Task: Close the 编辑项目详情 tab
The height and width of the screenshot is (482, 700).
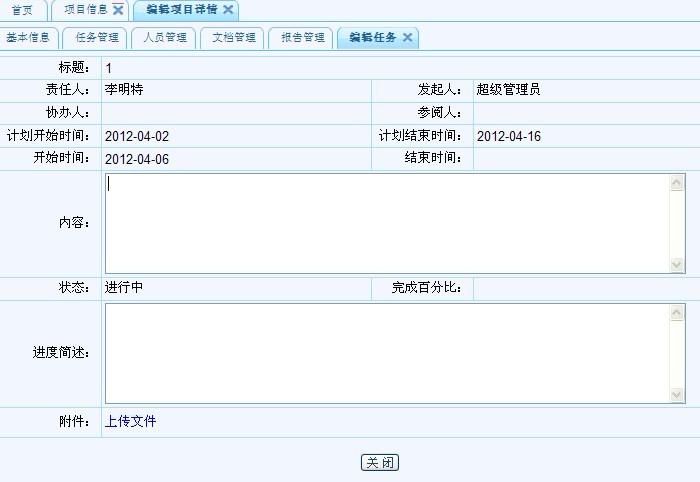Action: click(228, 10)
